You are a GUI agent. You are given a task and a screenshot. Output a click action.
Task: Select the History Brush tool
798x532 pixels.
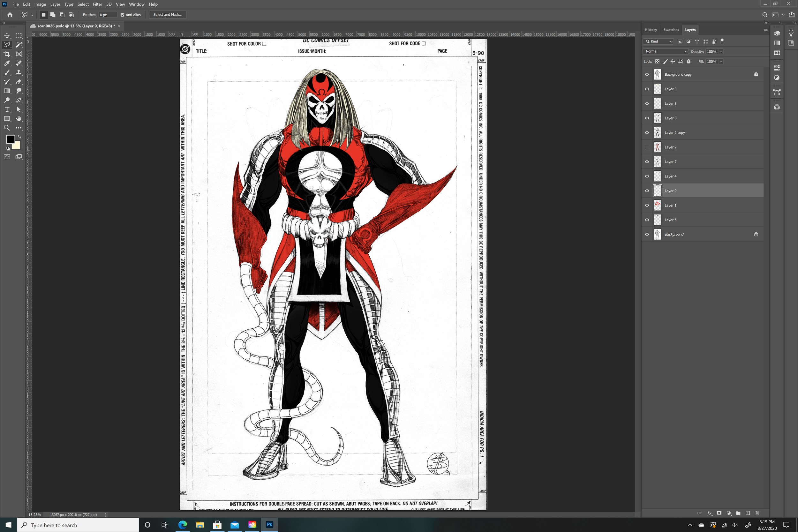coord(7,82)
